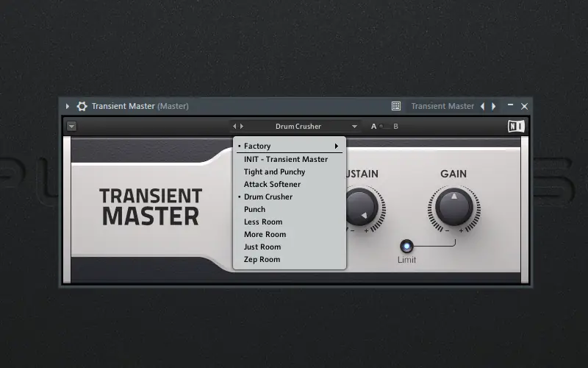Switch A/B comparison toggle

(384, 127)
